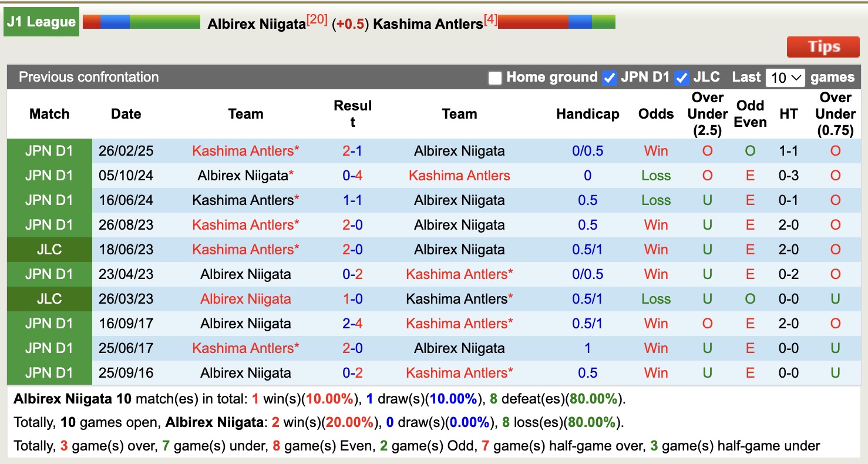Click the 0-4 result from 05/10/24
868x464 pixels.
coord(352,176)
